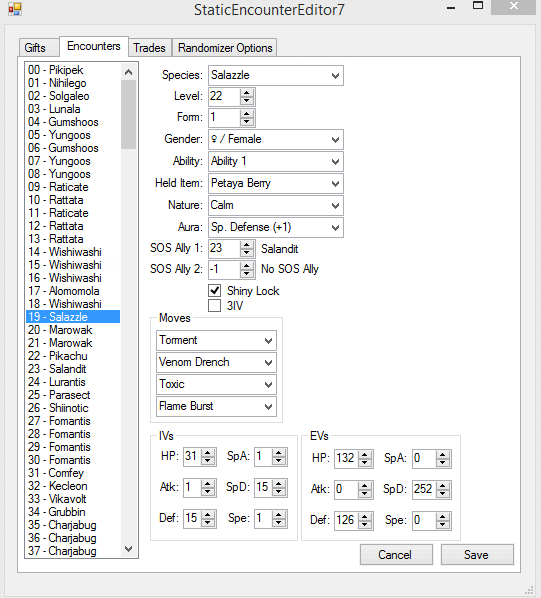Viewport: 541px width, 598px height.
Task: Select 22 - Pikachu in the list
Action: click(x=73, y=356)
